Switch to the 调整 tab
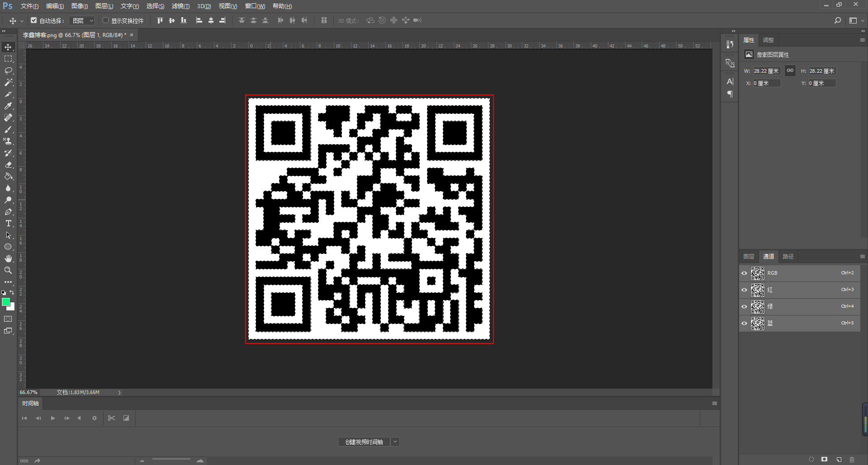 click(768, 40)
